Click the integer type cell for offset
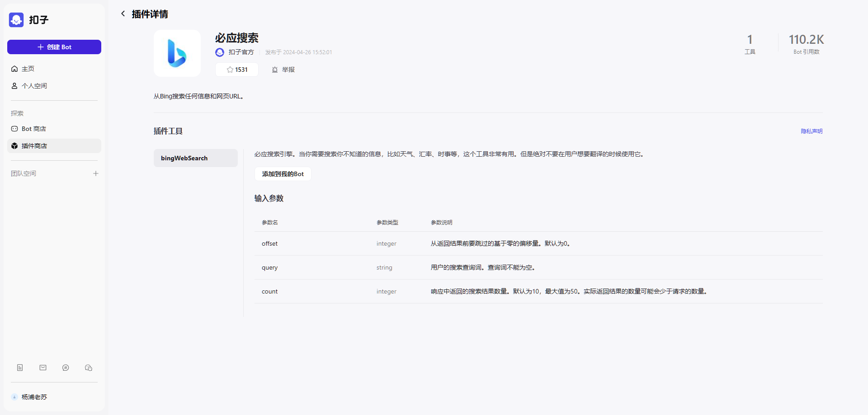This screenshot has height=415, width=868. click(386, 243)
